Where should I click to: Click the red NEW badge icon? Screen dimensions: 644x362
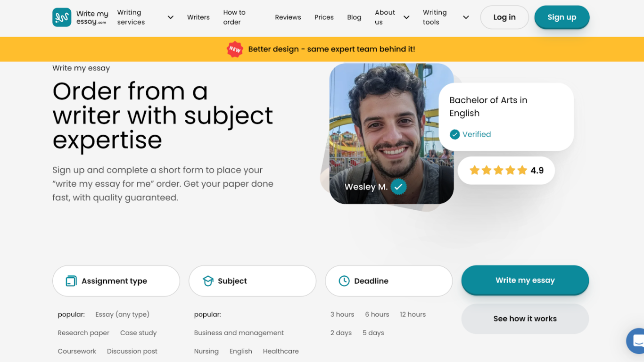coord(235,49)
